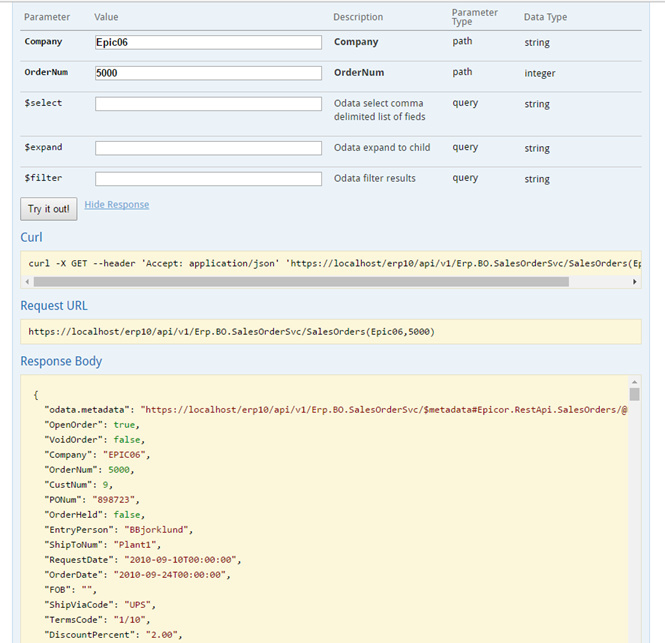Click the "CustNum": 9 line

pyautogui.click(x=78, y=485)
